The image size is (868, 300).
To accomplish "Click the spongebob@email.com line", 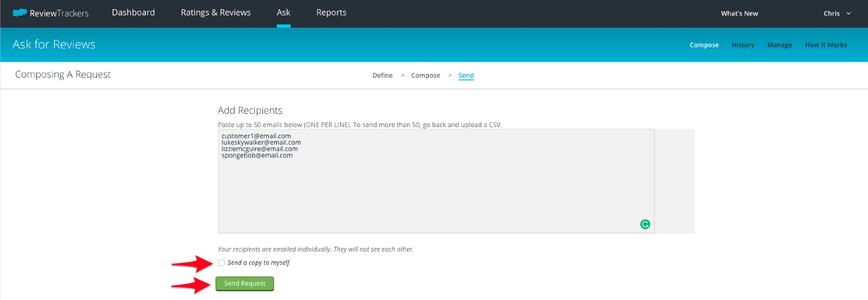I will click(257, 155).
